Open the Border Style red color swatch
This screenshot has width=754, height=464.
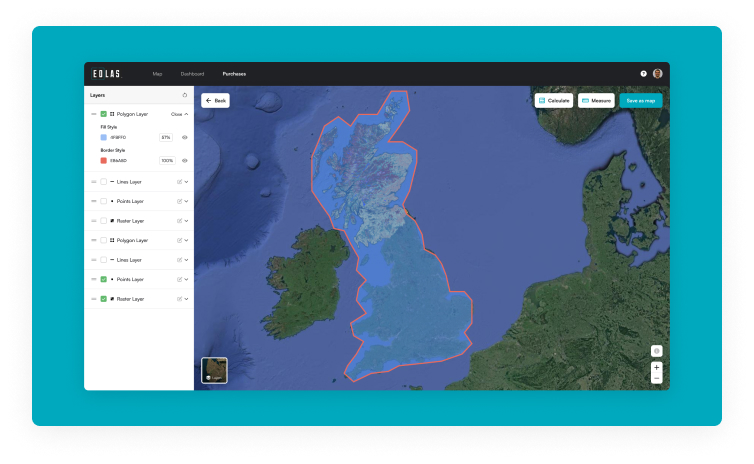click(x=103, y=161)
